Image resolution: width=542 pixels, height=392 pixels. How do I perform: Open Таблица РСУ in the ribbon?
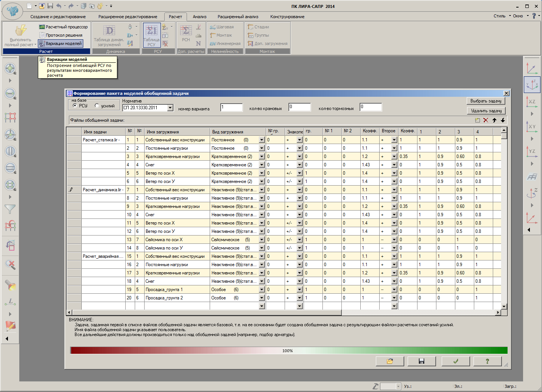(151, 35)
